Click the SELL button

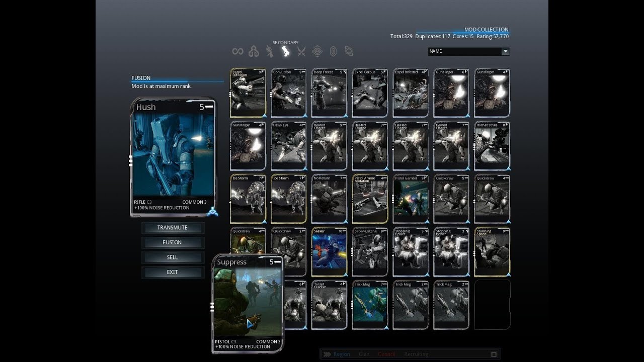pos(173,257)
